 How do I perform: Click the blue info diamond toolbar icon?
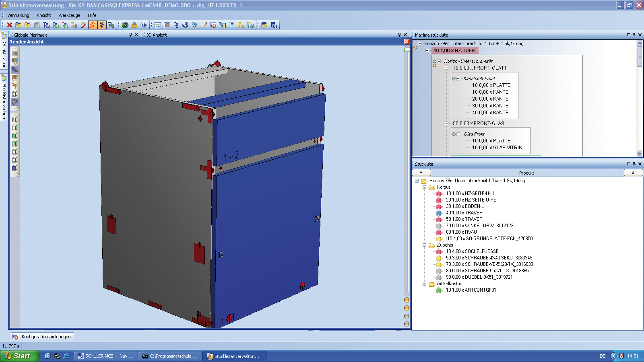coord(144,25)
